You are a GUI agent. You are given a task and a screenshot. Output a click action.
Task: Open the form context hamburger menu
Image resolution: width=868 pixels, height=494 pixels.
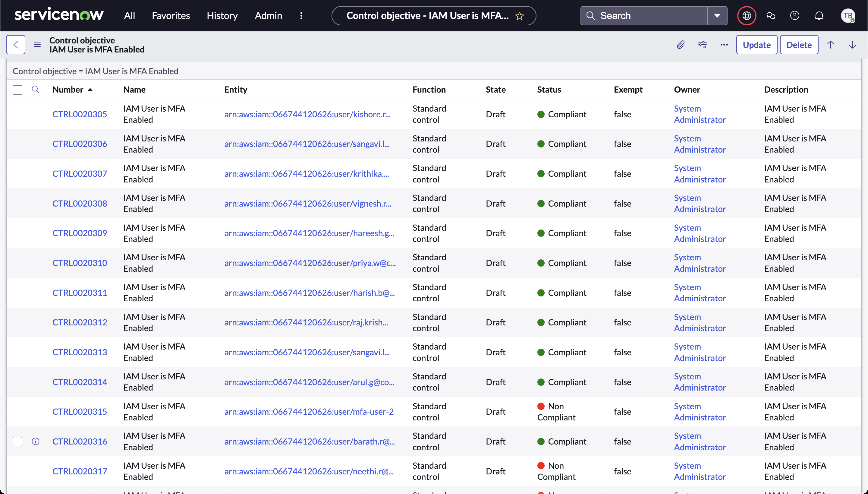tap(37, 44)
